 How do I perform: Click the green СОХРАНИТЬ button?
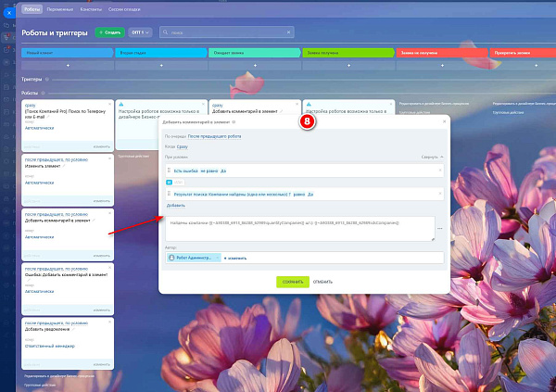click(293, 282)
